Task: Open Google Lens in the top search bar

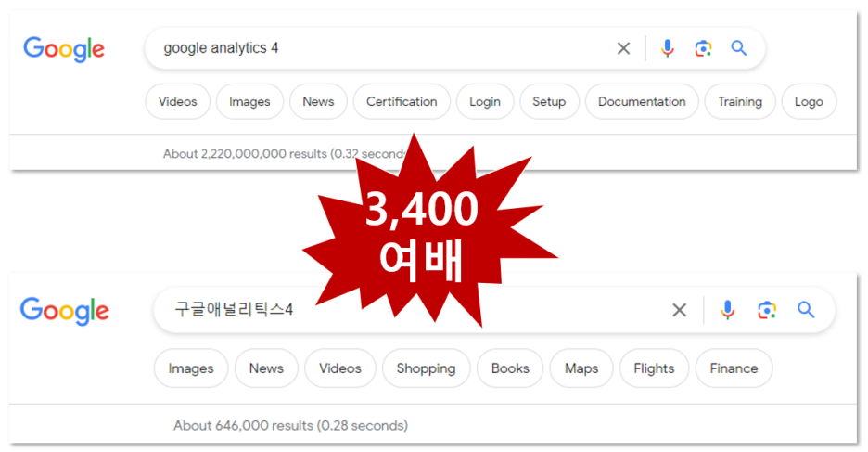Action: click(703, 49)
